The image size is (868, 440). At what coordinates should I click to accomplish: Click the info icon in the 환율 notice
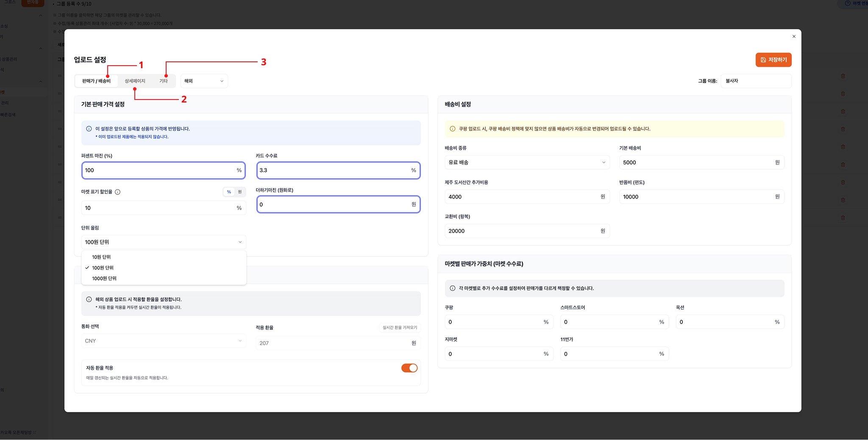pyautogui.click(x=89, y=299)
